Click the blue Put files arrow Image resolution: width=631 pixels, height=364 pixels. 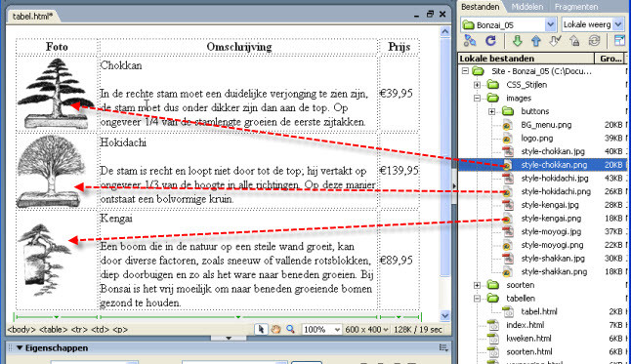point(536,41)
